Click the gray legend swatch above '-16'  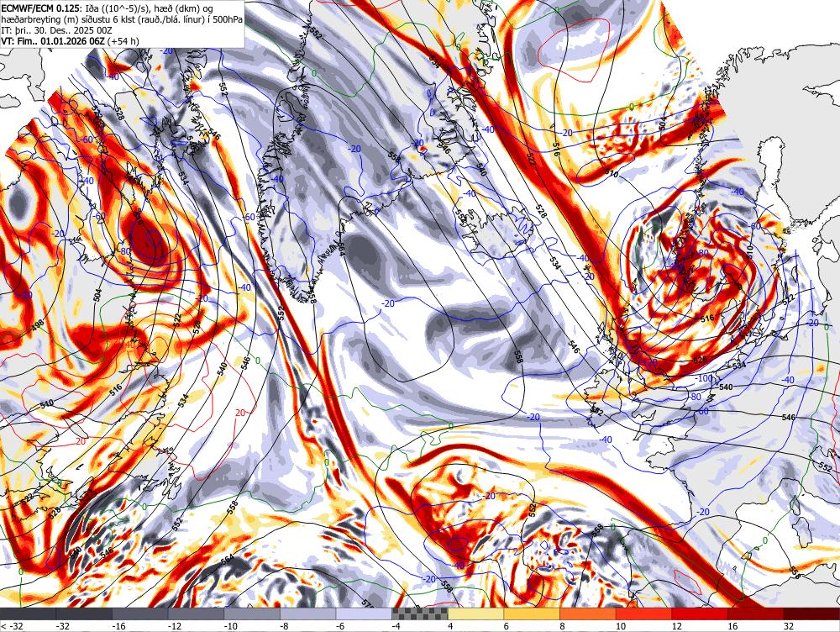139,614
